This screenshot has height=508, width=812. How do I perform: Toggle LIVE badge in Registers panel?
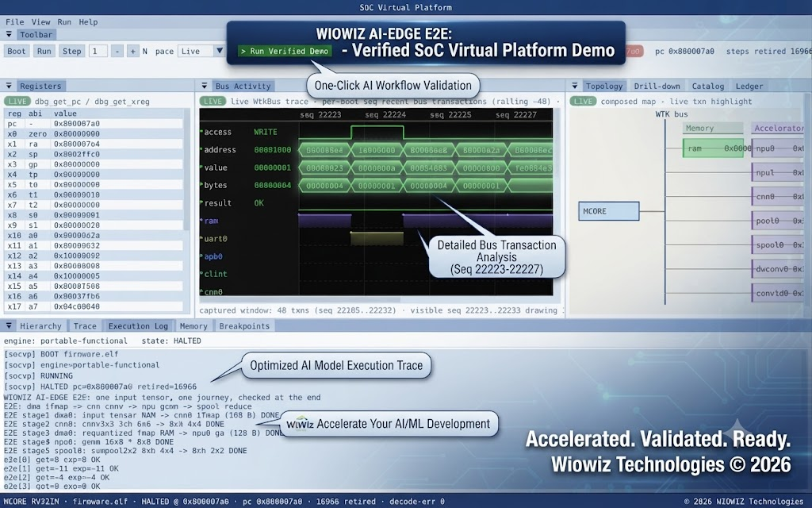[17, 101]
